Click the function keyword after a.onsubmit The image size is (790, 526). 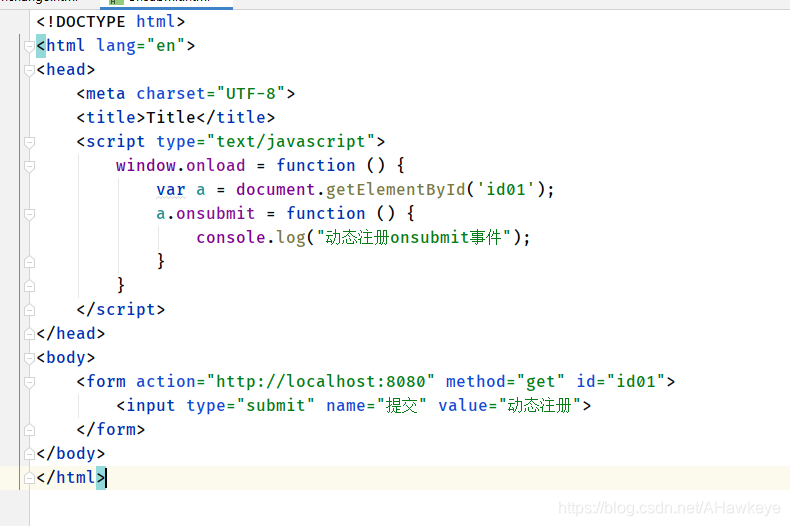tap(326, 214)
